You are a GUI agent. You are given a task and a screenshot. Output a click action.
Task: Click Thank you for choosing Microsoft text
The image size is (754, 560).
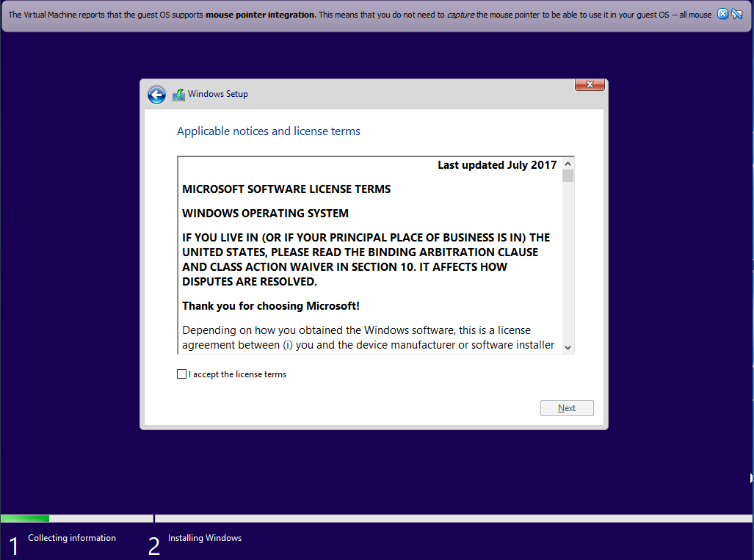coord(271,306)
